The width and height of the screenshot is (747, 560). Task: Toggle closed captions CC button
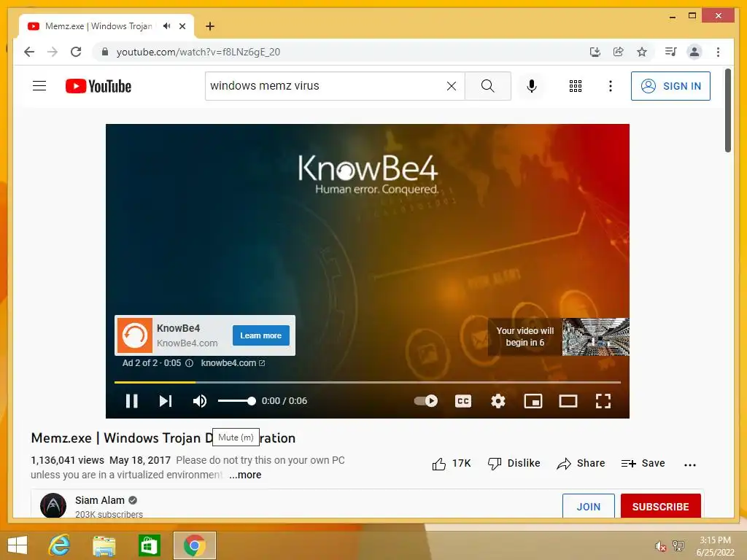point(463,401)
